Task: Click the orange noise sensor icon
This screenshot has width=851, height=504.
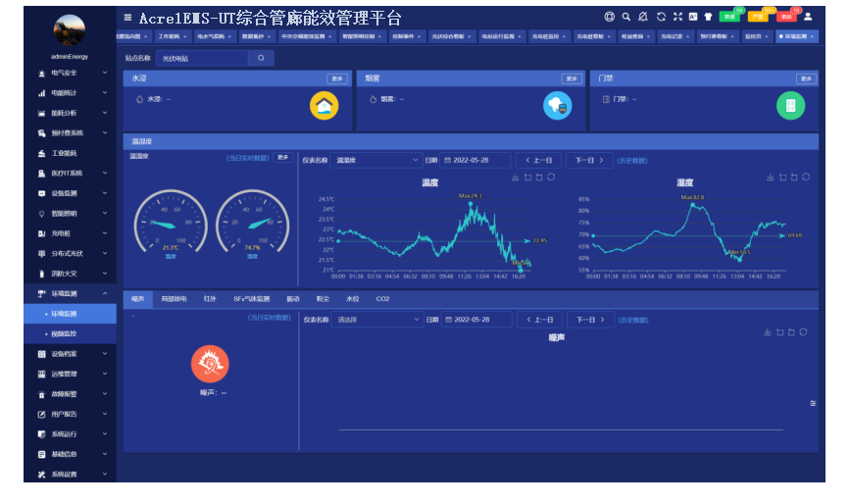Action: (210, 364)
